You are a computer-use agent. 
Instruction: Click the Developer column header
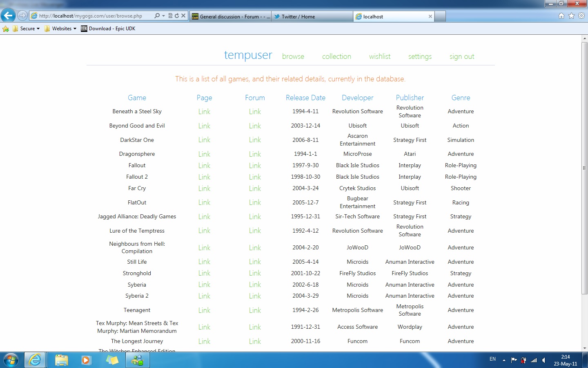(x=358, y=98)
